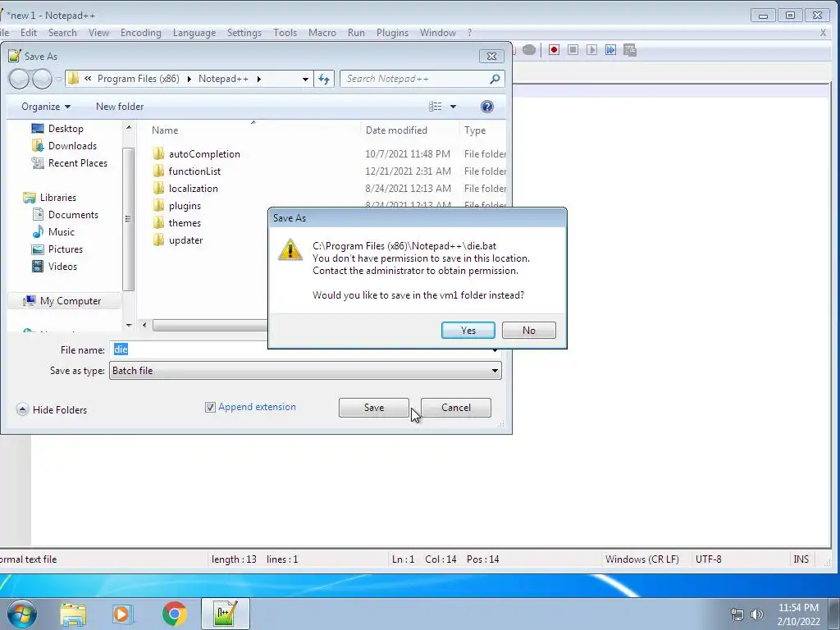Viewport: 840px width, 630px height.
Task: Click the macro playback icon
Action: pyautogui.click(x=591, y=50)
